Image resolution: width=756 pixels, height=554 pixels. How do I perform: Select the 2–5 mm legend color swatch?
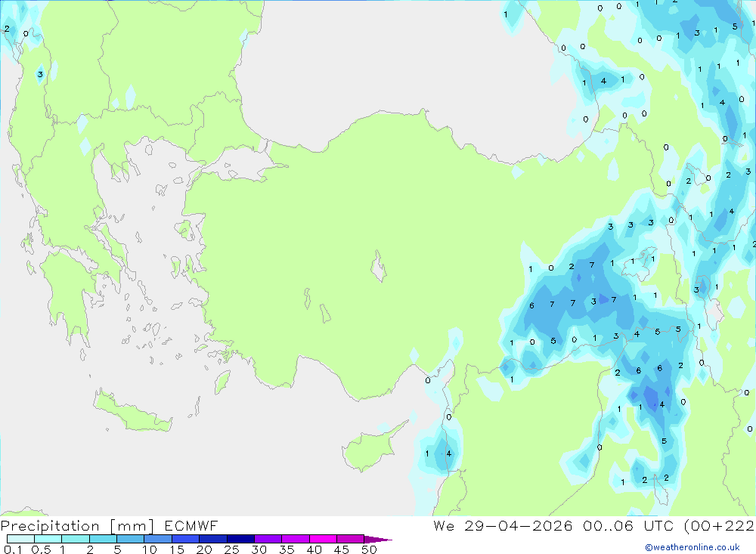point(103,539)
